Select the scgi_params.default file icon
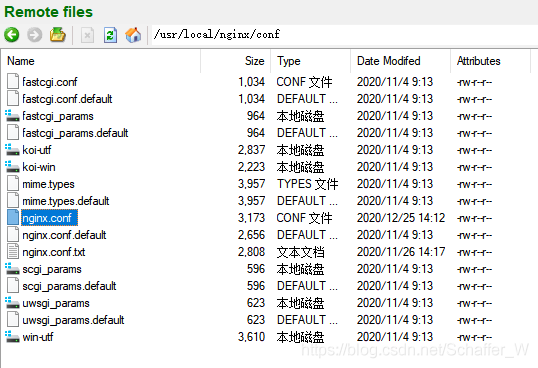 13,286
